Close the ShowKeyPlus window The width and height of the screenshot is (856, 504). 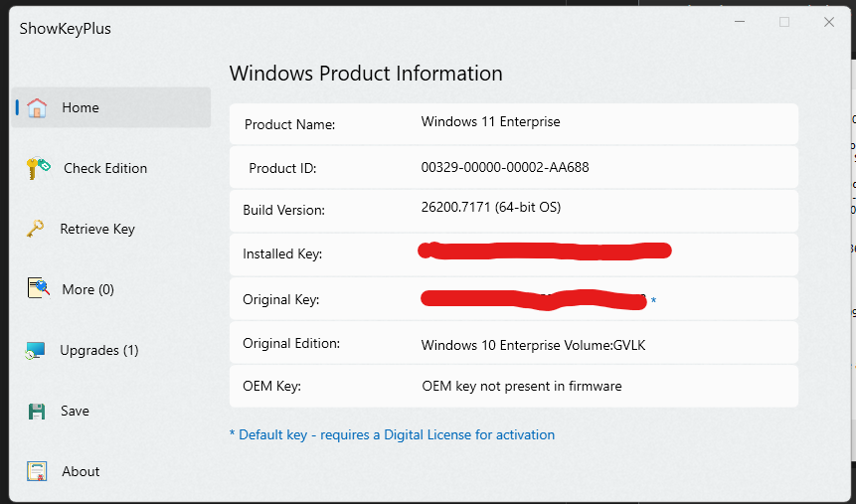coord(829,22)
